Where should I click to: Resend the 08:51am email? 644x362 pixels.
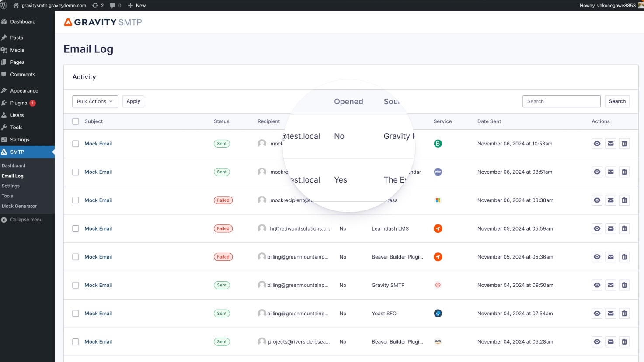tap(611, 172)
